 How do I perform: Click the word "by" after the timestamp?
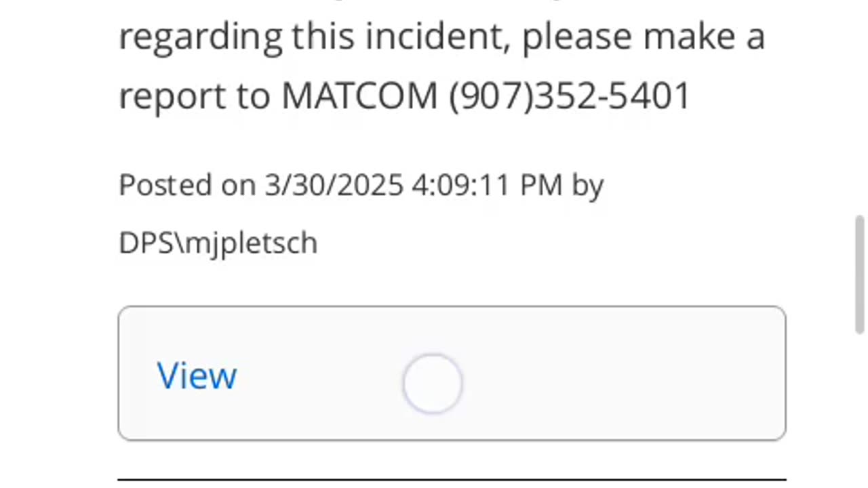(587, 184)
